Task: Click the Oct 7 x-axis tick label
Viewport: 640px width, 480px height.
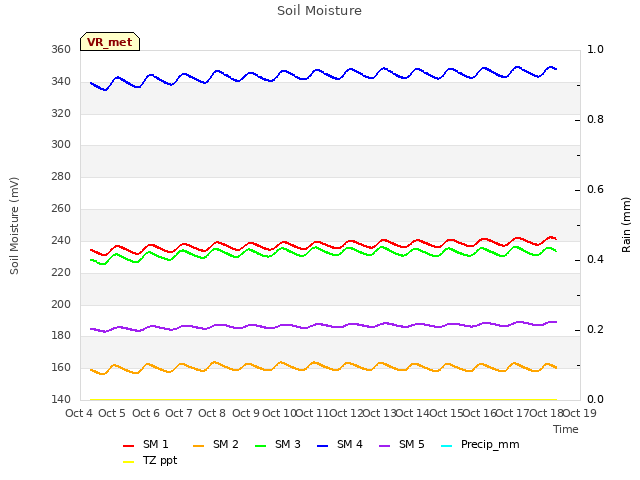Action: 179,413
